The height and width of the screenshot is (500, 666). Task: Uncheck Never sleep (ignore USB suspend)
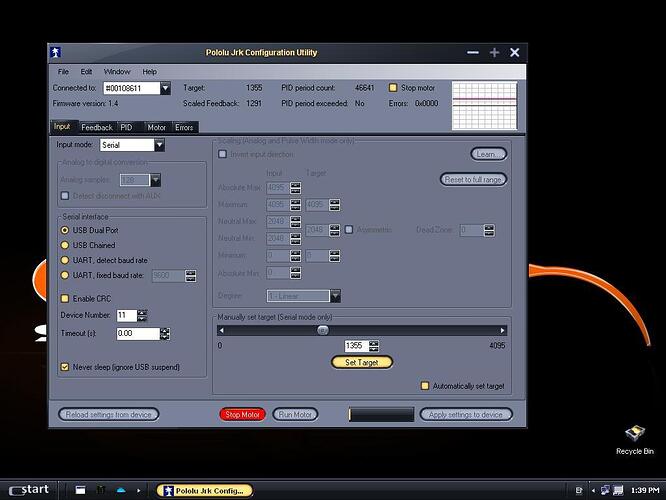click(65, 367)
